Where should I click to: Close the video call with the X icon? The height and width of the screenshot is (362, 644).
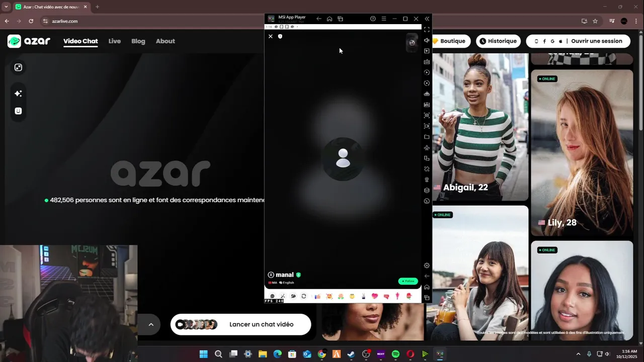[270, 36]
